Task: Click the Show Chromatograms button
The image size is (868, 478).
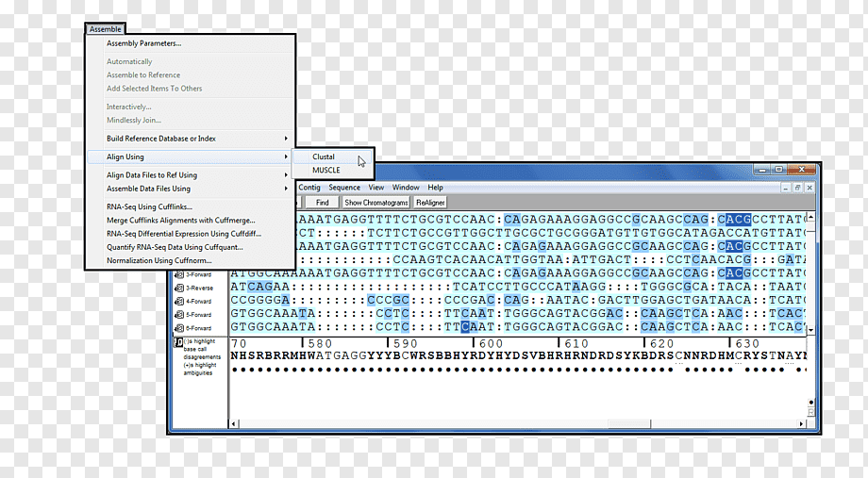Action: tap(376, 203)
